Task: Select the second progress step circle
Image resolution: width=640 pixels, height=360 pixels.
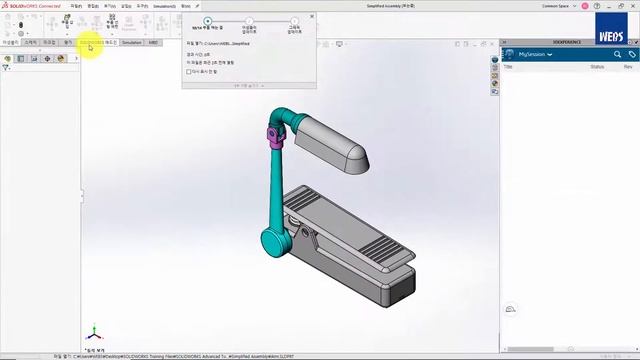Action: pyautogui.click(x=249, y=21)
